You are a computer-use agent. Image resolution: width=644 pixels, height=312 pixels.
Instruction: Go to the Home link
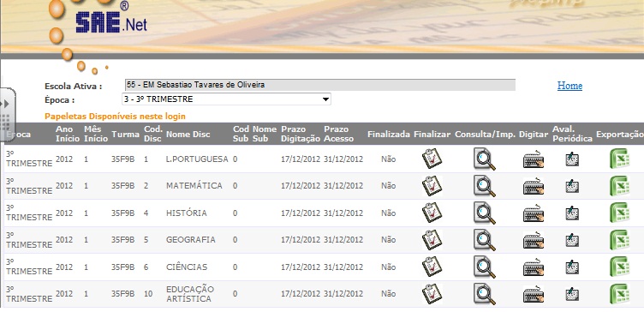[569, 86]
